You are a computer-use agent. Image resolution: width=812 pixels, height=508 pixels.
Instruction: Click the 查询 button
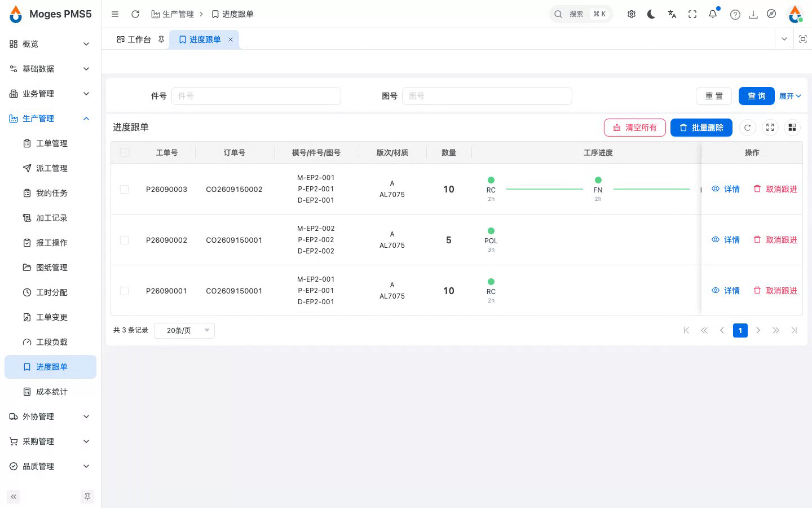pyautogui.click(x=757, y=96)
